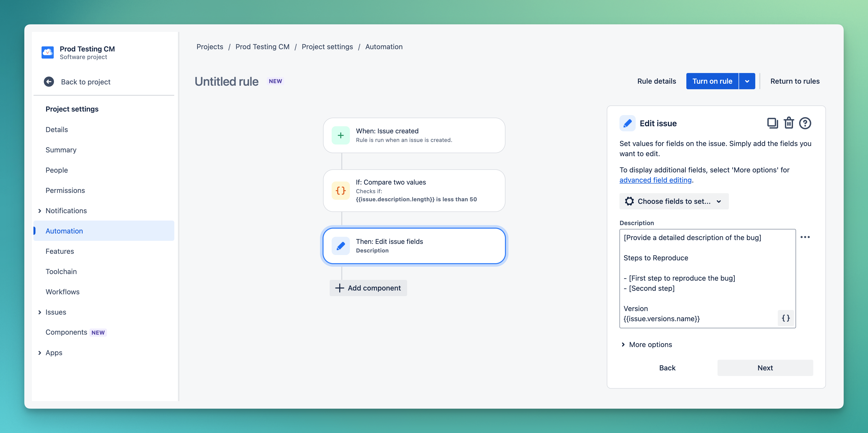Click the gear on Choose fields to set
Screen dimensions: 868x433
(629, 201)
